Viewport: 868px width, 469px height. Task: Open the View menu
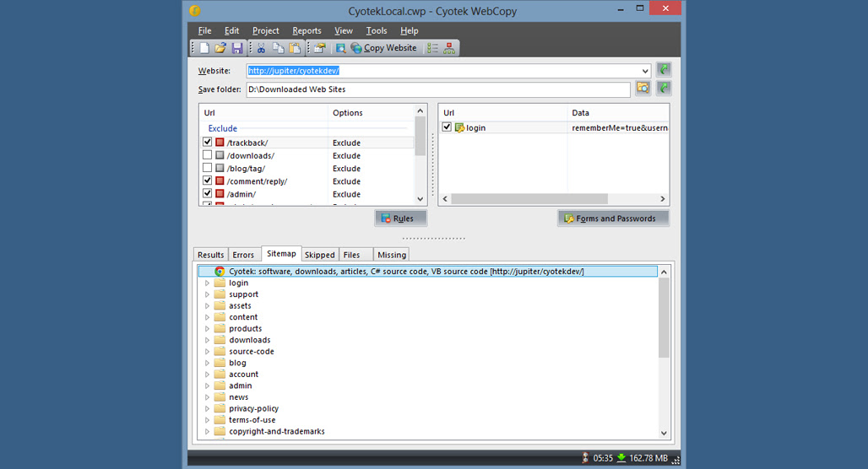(343, 31)
